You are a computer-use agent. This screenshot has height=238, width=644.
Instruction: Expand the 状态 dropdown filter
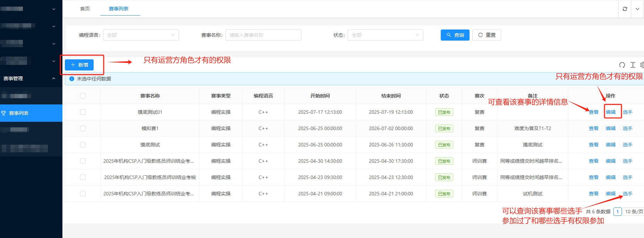[385, 35]
